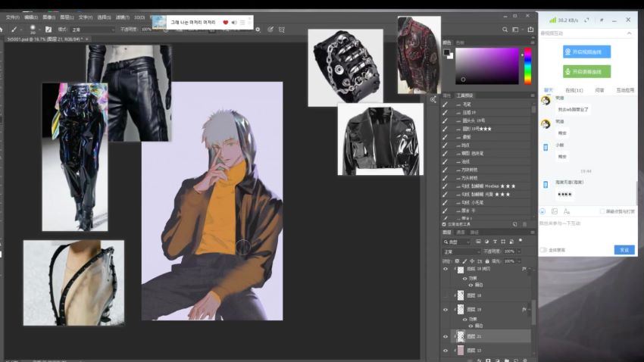The image size is (644, 362).
Task: Toggle the layer filtering on/off switch
Action: [521, 241]
